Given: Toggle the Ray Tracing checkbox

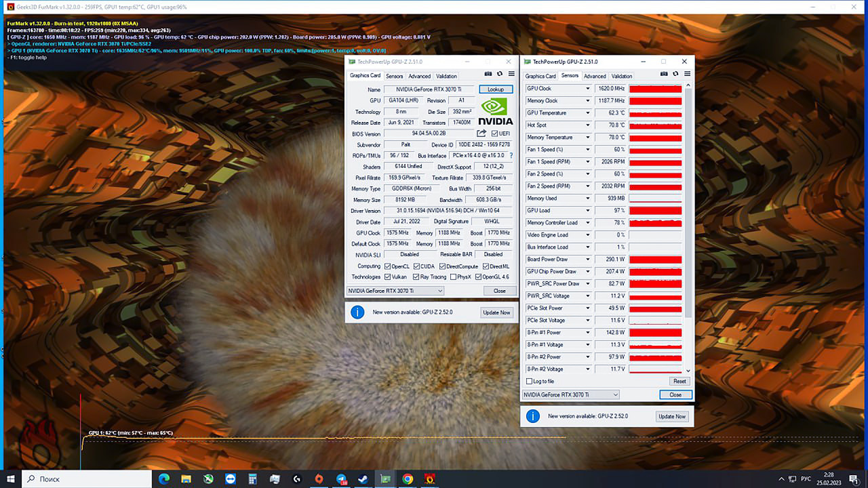Looking at the screenshot, I should click(x=416, y=277).
